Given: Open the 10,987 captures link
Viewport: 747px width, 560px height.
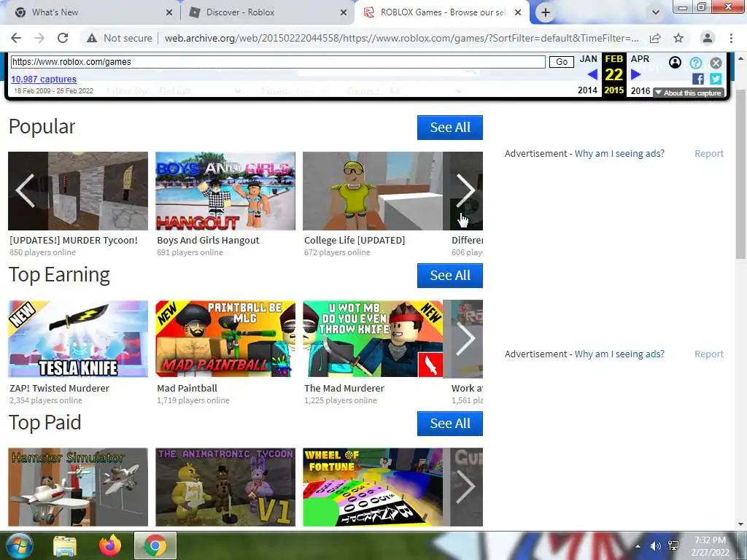Looking at the screenshot, I should click(x=43, y=79).
